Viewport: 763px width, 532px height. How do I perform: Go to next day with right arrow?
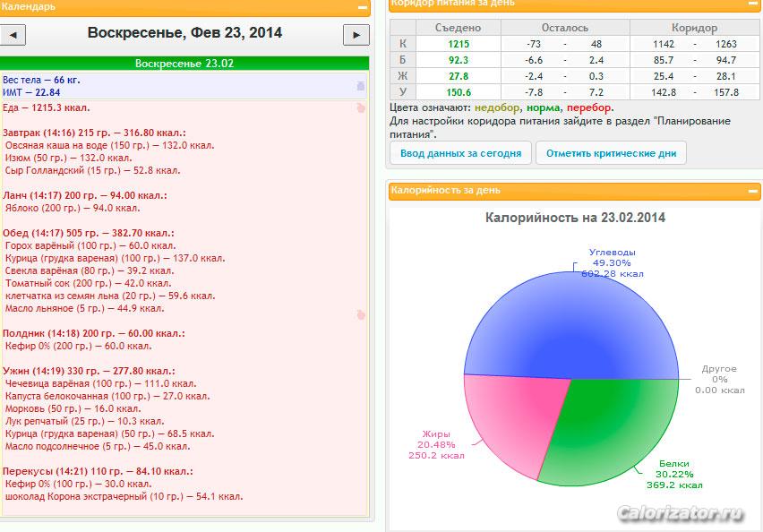coord(356,35)
